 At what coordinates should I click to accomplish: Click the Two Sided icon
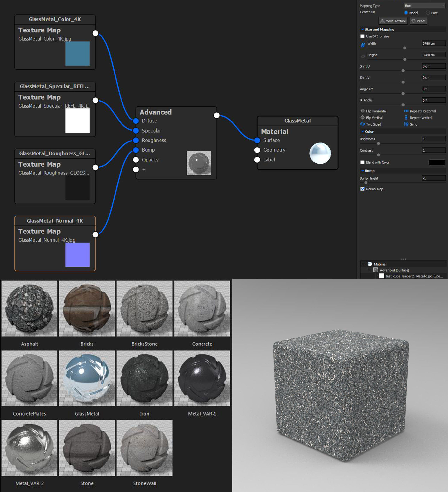tap(363, 124)
